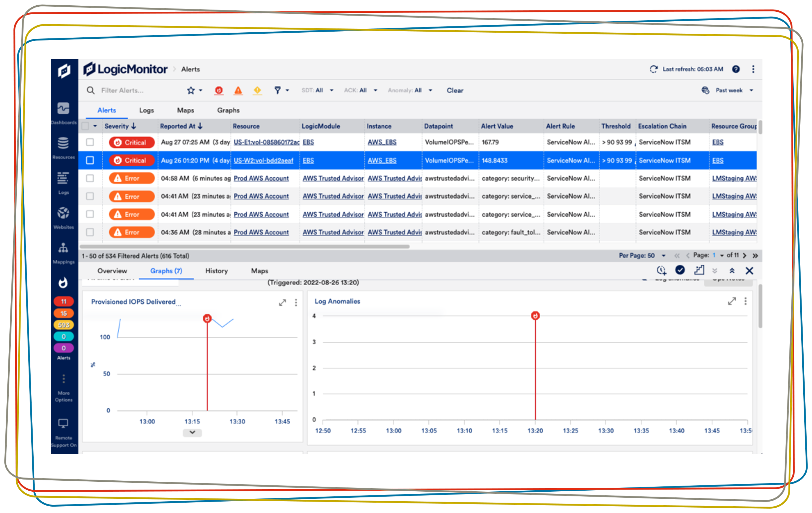Open the Resources sidebar icon
The image size is (812, 513).
point(63,143)
